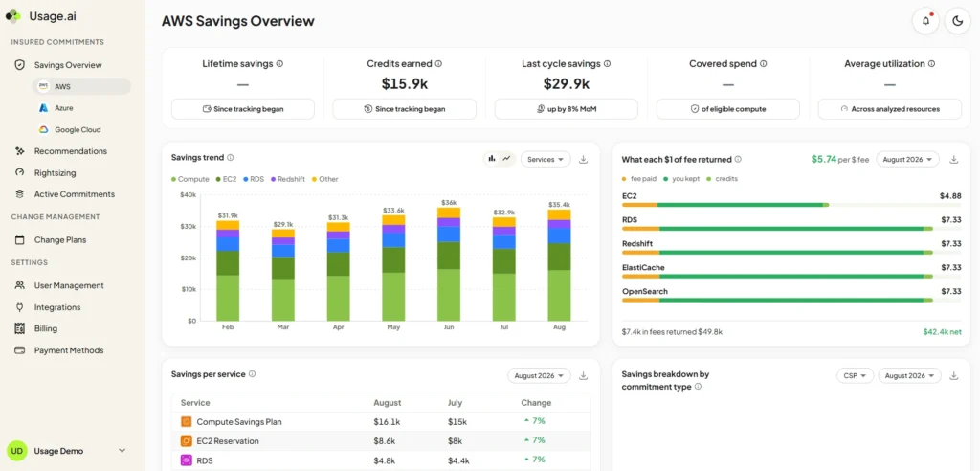This screenshot has height=471, width=980.
Task: Click the Aug bar in Savings trend
Action: pos(559,265)
